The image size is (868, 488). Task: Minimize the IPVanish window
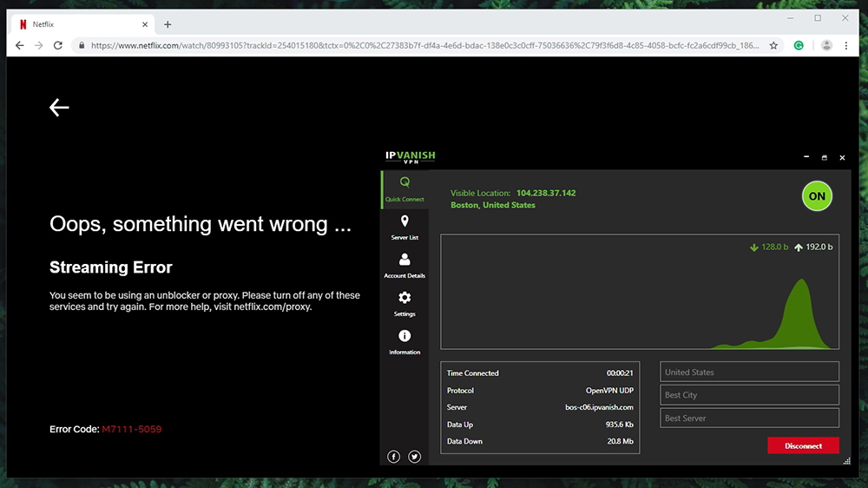point(806,157)
